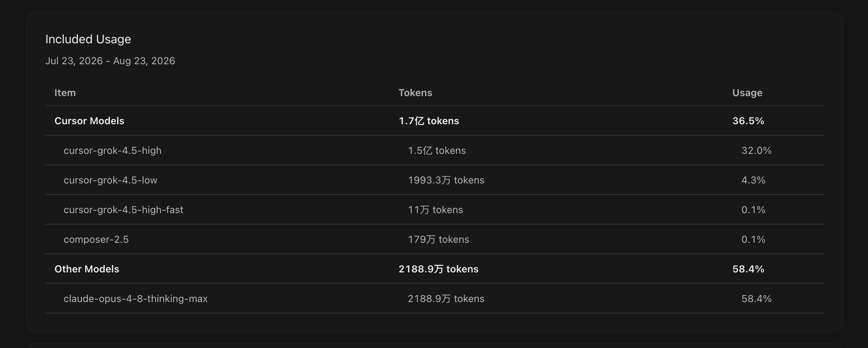868x348 pixels.
Task: Click the Usage column header
Action: click(747, 93)
